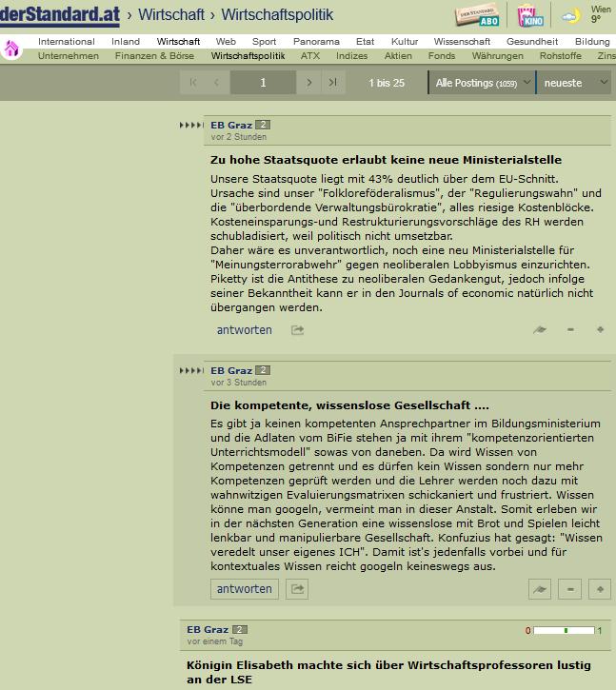Open the Alle Postings filter dropdown
Viewport: 616px width, 690px height.
482,82
